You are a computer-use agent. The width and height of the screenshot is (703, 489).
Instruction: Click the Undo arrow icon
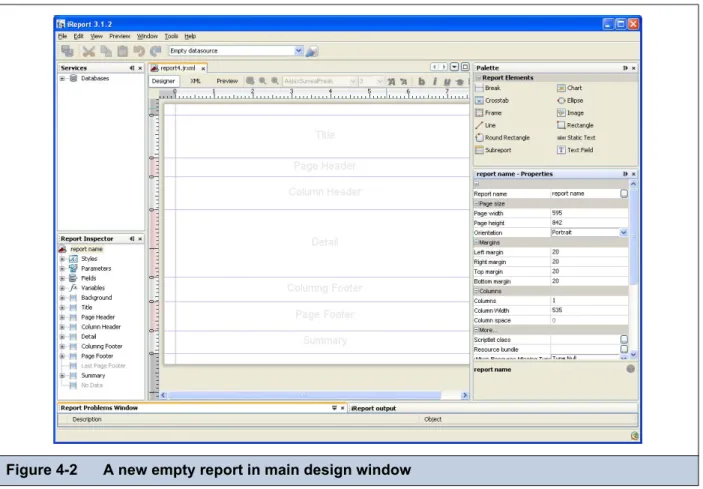139,51
